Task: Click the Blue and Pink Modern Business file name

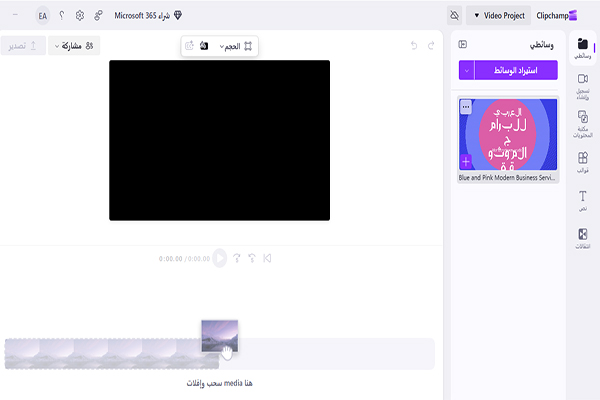Action: coord(507,178)
